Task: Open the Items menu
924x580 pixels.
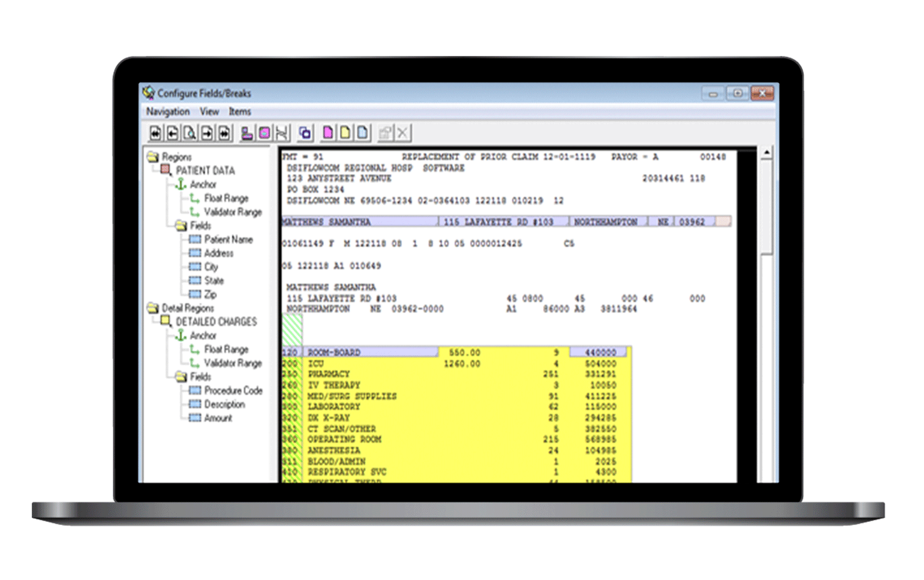Action: (239, 111)
